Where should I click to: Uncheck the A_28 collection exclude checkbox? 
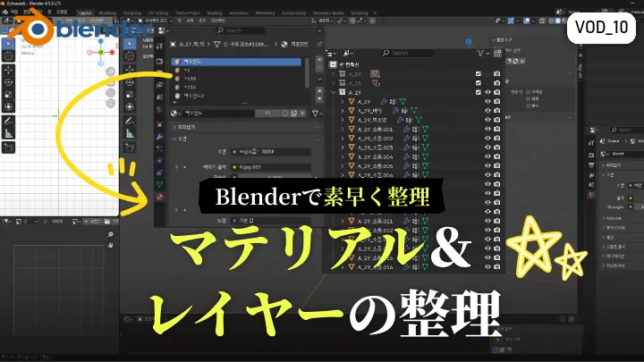point(479,83)
